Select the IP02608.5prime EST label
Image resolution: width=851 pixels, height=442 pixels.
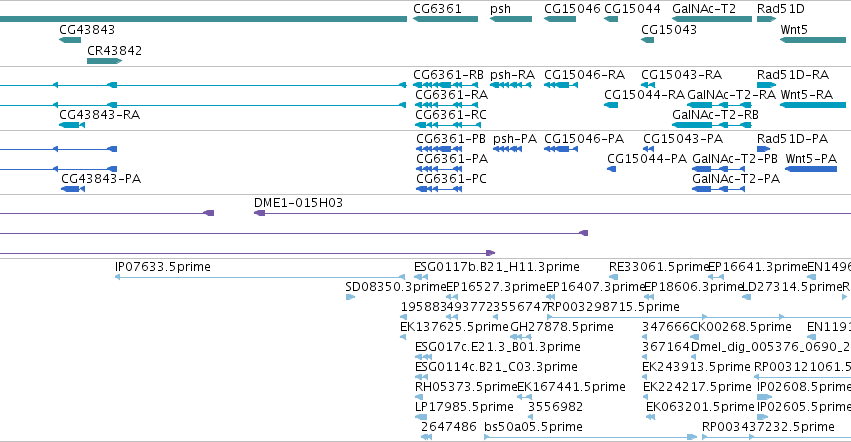(804, 387)
